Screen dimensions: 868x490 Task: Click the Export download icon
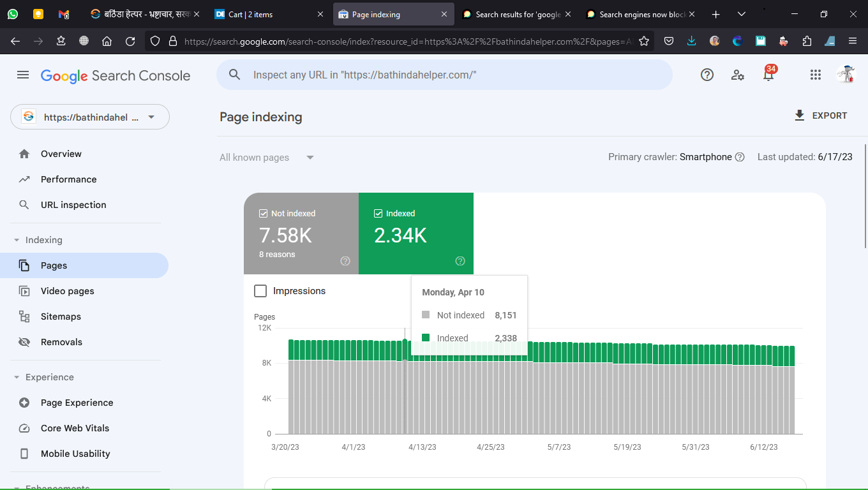799,115
